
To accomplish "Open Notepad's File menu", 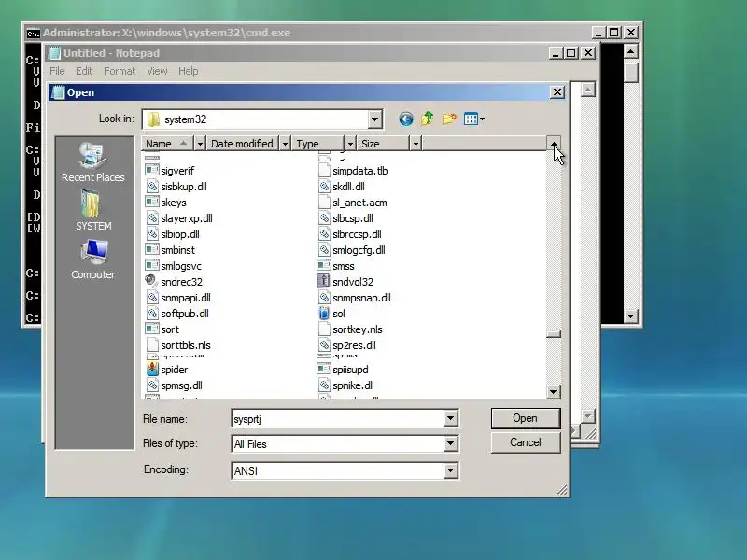I will click(57, 71).
